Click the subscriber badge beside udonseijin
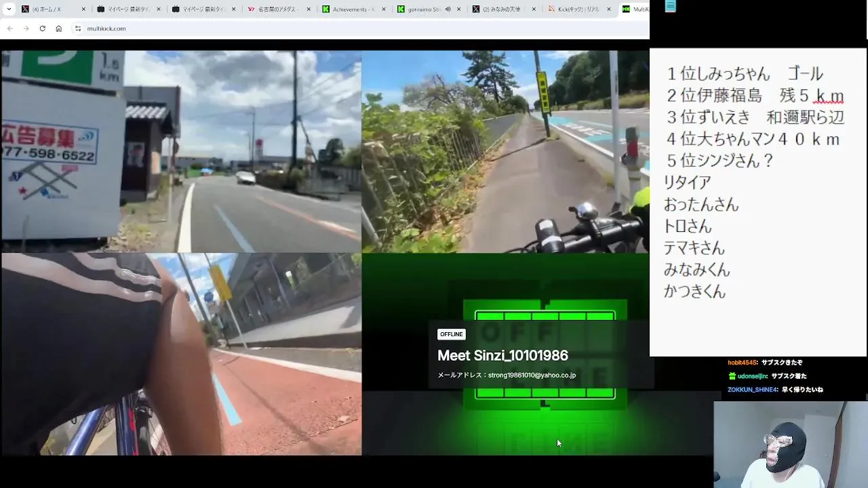868x488 pixels. [x=732, y=376]
